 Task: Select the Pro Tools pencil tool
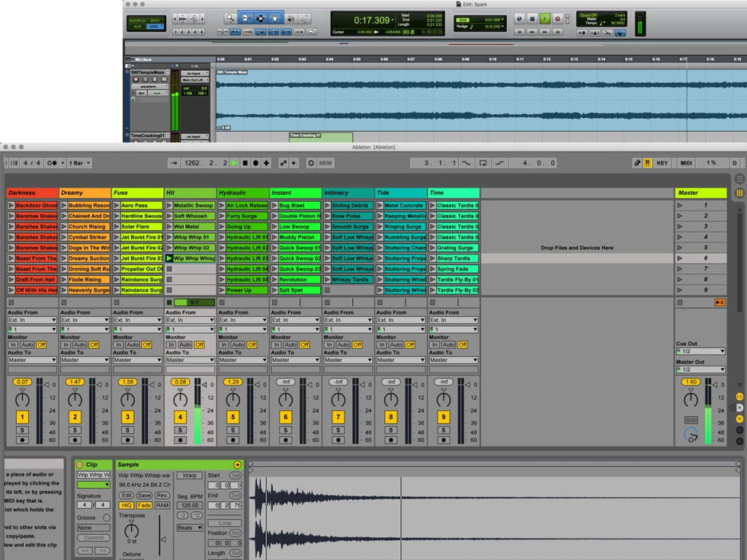[x=305, y=18]
